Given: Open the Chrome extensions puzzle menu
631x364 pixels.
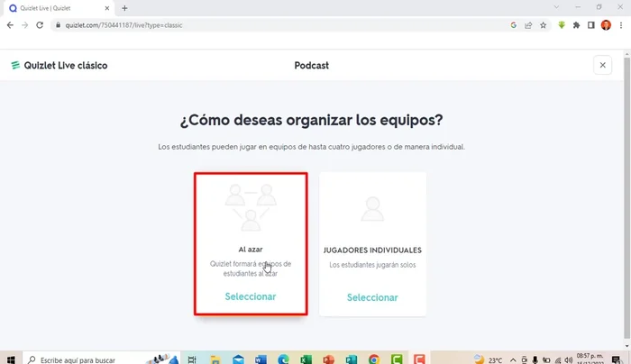Looking at the screenshot, I should [x=576, y=25].
